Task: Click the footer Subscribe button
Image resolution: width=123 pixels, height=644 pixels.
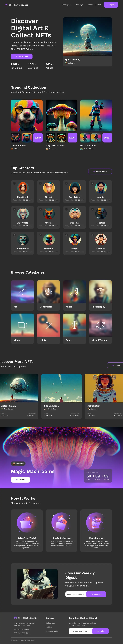Action: 101,631
